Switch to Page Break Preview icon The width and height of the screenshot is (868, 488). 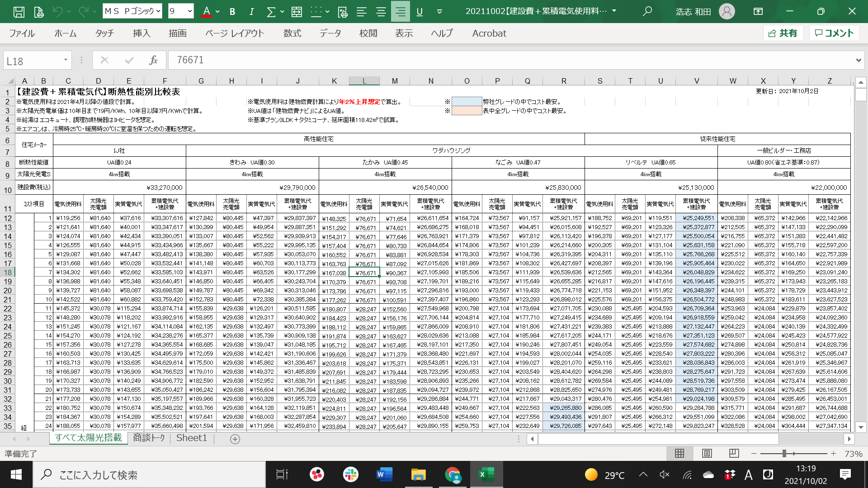click(x=734, y=453)
